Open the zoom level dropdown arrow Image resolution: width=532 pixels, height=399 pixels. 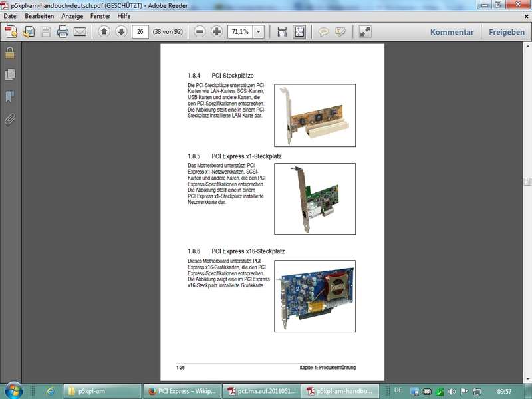pos(259,31)
